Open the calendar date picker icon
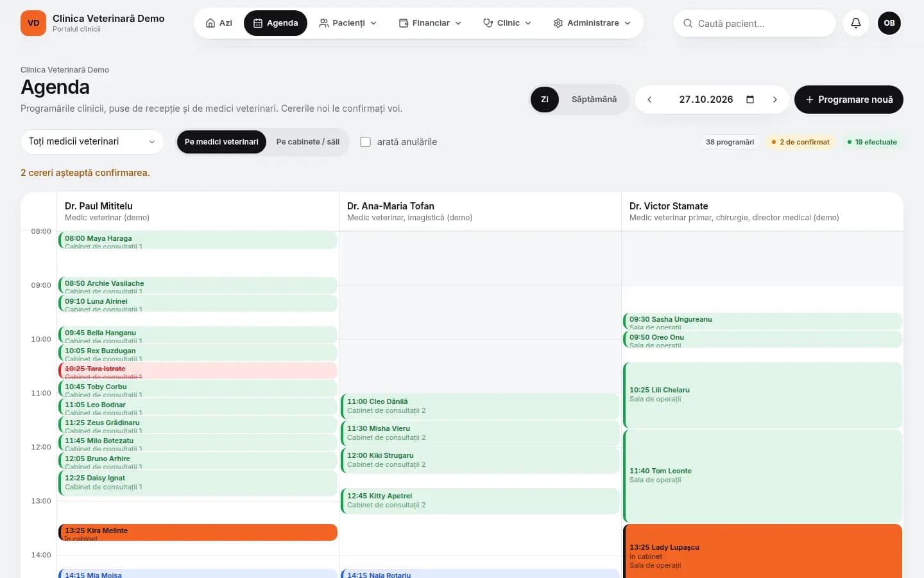 pyautogui.click(x=750, y=100)
